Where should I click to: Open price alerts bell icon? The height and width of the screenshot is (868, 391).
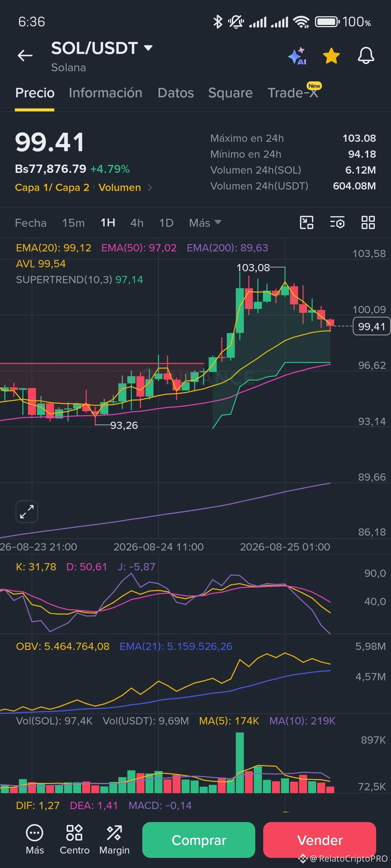tap(366, 56)
